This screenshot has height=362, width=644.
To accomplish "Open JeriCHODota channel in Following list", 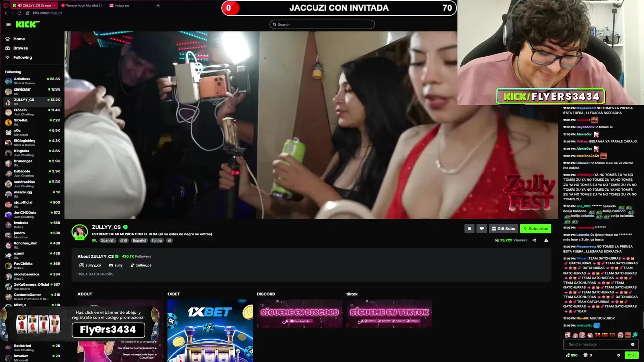I will coord(32,214).
